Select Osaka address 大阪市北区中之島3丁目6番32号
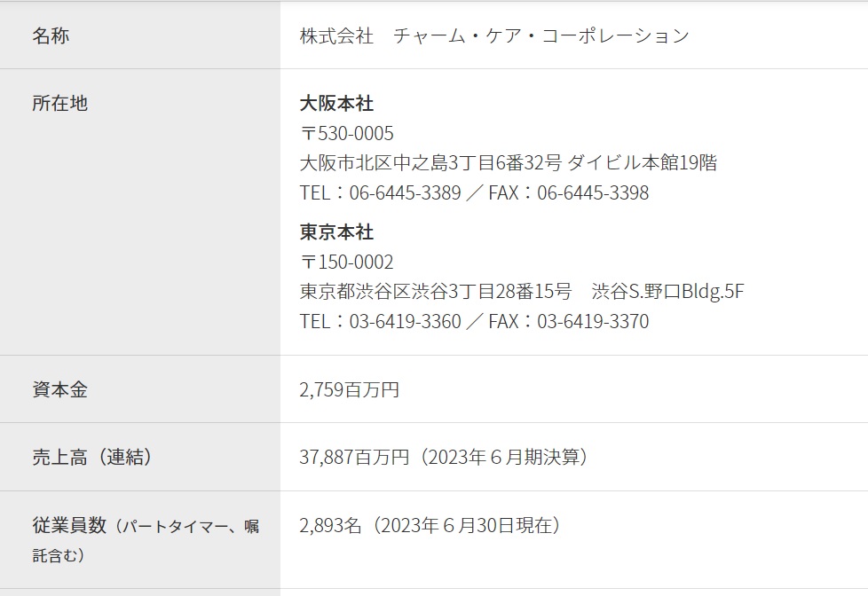The height and width of the screenshot is (596, 868). pos(430,163)
